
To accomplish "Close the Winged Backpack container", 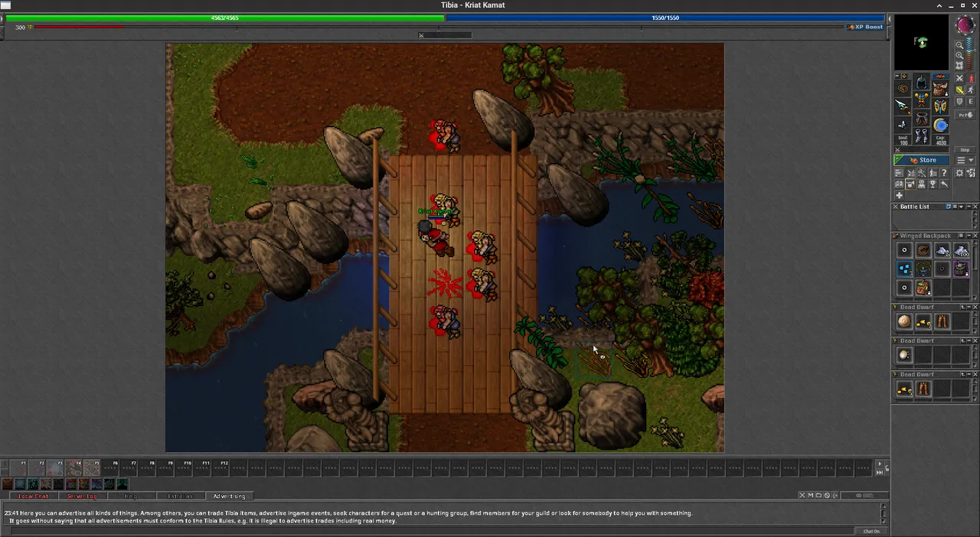I will 975,236.
